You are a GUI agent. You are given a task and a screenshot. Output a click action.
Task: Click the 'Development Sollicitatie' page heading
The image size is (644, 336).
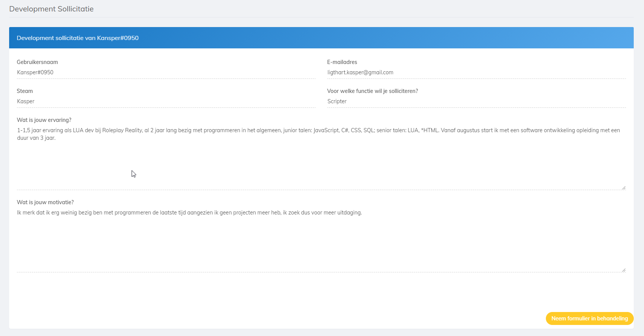(x=51, y=9)
